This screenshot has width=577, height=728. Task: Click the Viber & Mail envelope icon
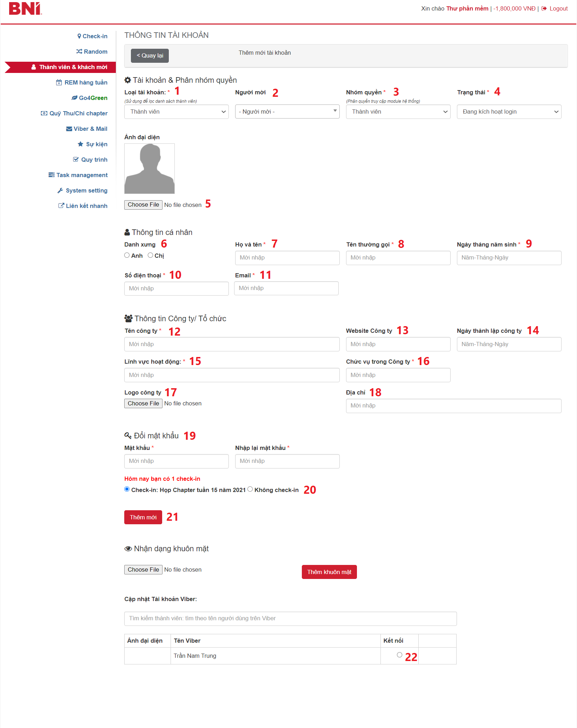click(69, 129)
